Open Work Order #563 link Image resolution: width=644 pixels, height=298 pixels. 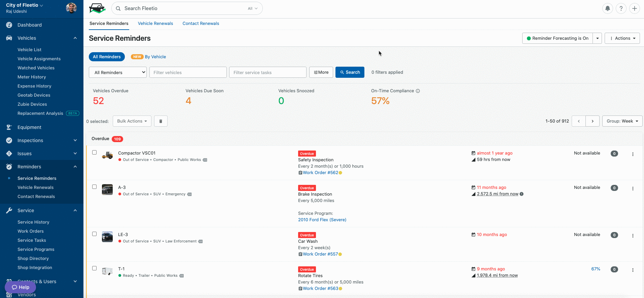pos(320,289)
